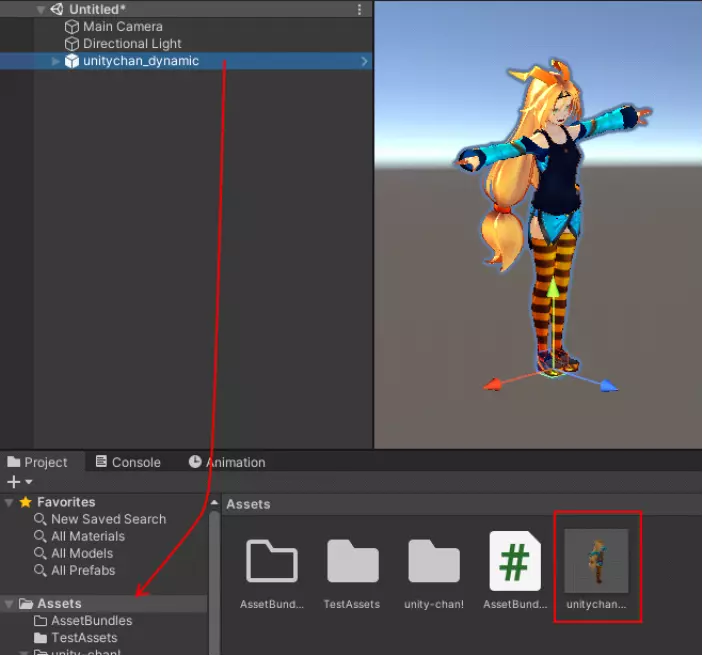Click the search icon beside All Materials

(40, 536)
